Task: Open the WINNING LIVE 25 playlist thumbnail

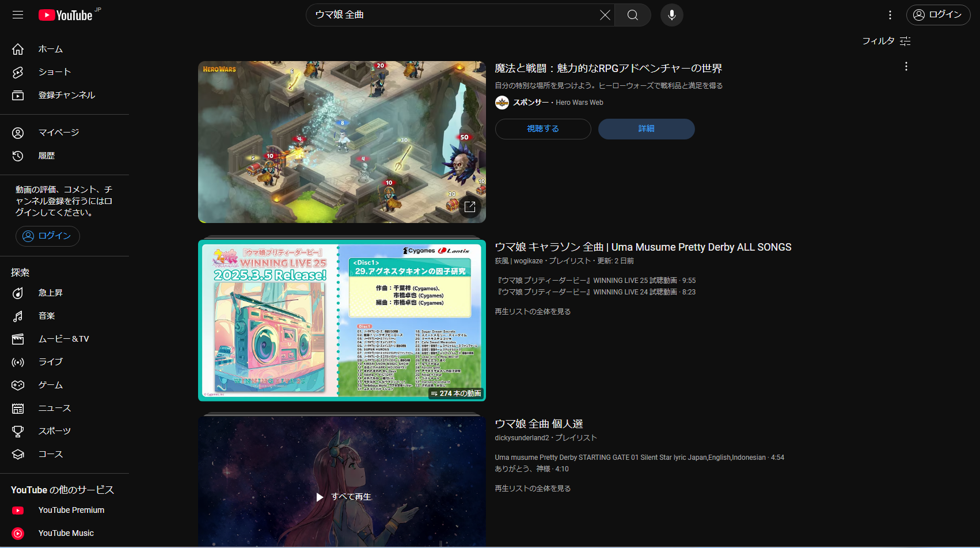Action: (342, 320)
